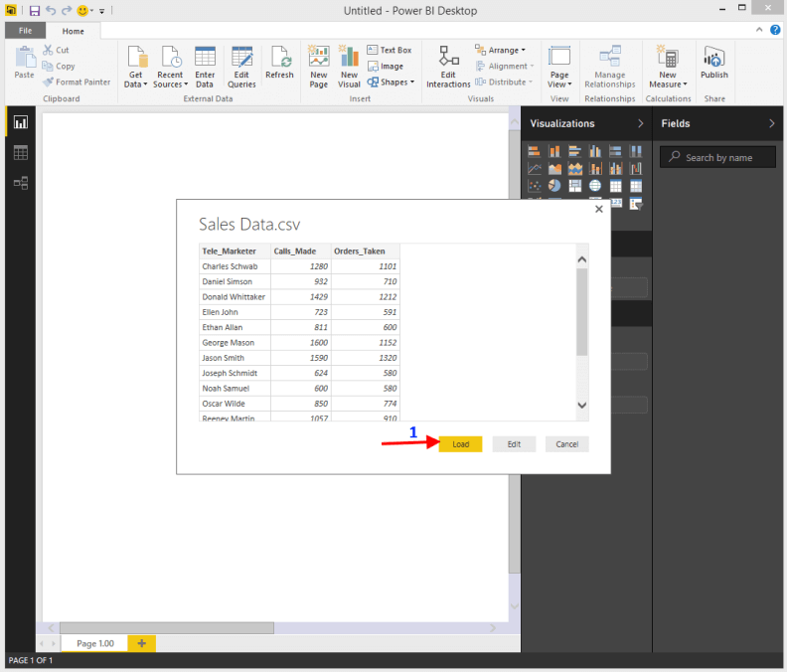Click the Load button
Image resolution: width=787 pixels, height=672 pixels.
[460, 444]
